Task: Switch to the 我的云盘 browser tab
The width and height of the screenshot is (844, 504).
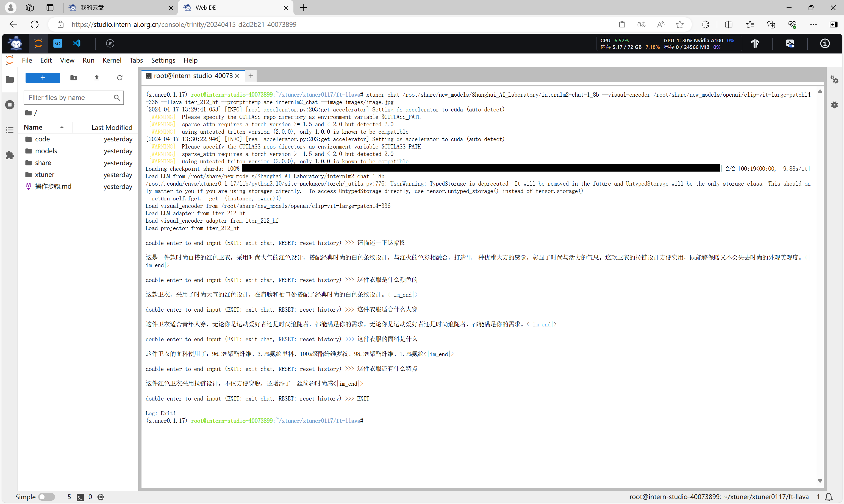Action: pyautogui.click(x=121, y=7)
